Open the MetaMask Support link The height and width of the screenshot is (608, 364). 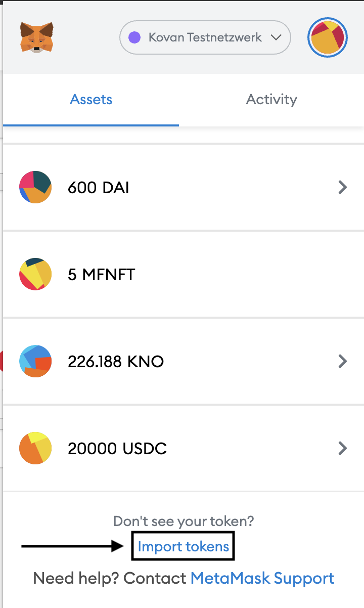pyautogui.click(x=262, y=578)
